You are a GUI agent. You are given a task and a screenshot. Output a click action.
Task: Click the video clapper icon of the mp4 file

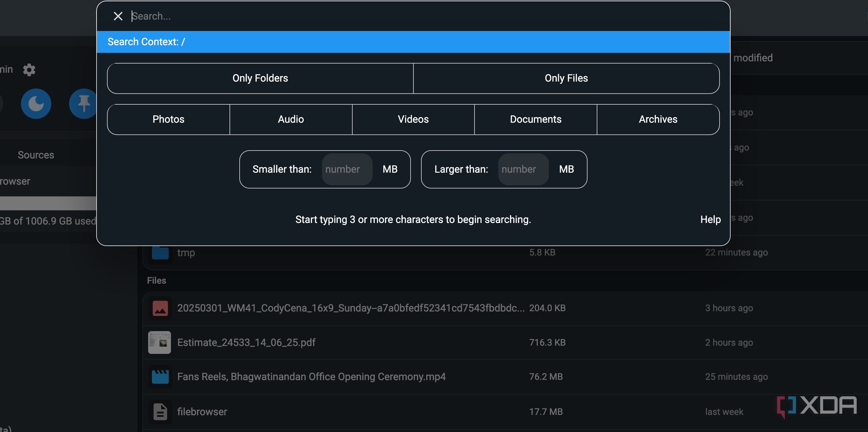pos(160,377)
